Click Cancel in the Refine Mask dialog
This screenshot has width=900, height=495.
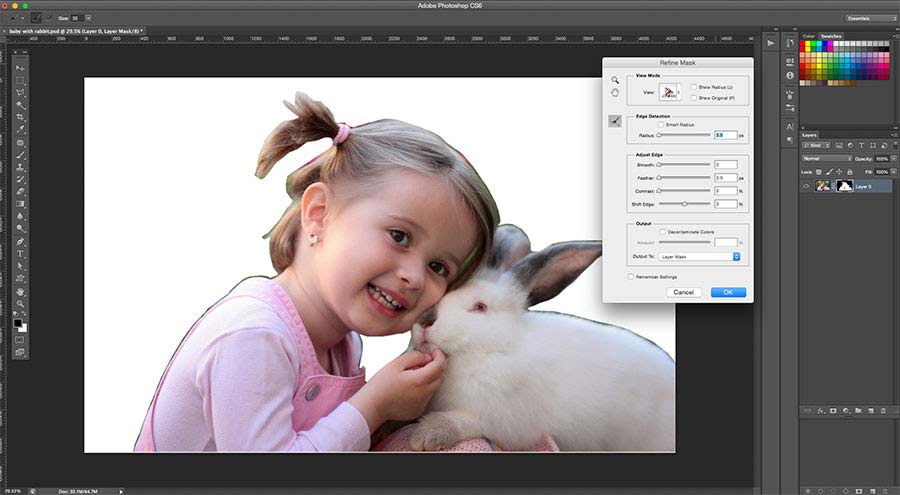(x=684, y=292)
